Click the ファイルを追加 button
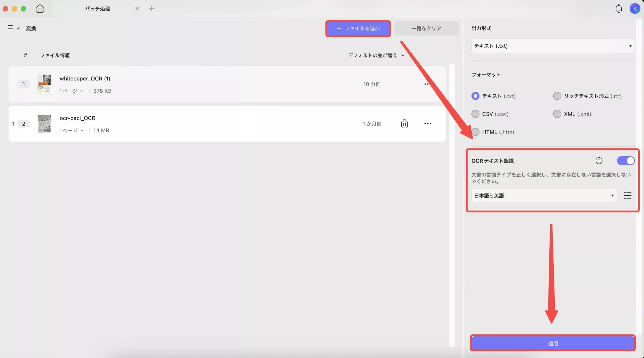This screenshot has height=358, width=644. (x=358, y=28)
